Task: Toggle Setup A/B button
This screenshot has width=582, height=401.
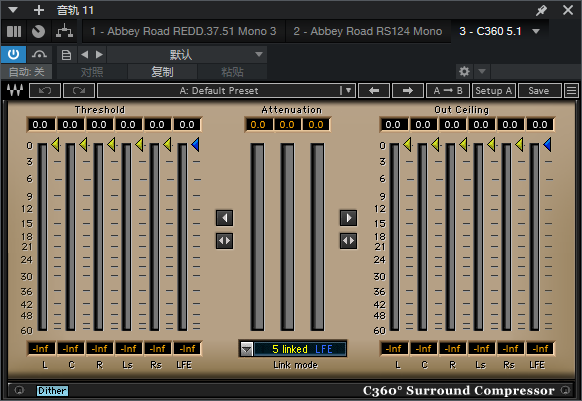Action: pos(494,91)
